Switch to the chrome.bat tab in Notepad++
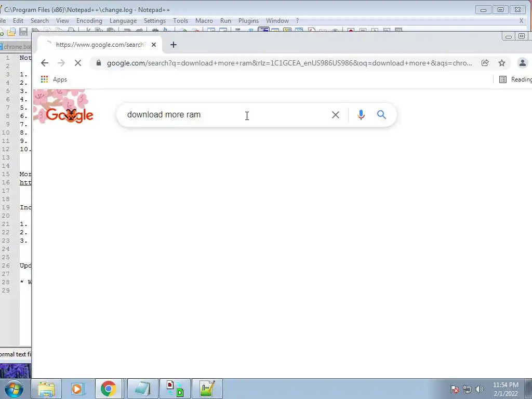The height and width of the screenshot is (399, 532). tap(16, 46)
